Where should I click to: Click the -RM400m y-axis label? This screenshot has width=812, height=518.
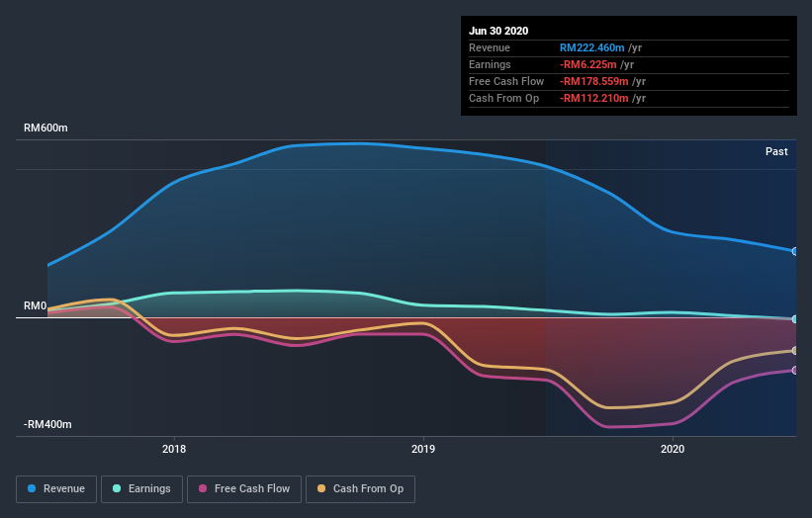point(47,424)
